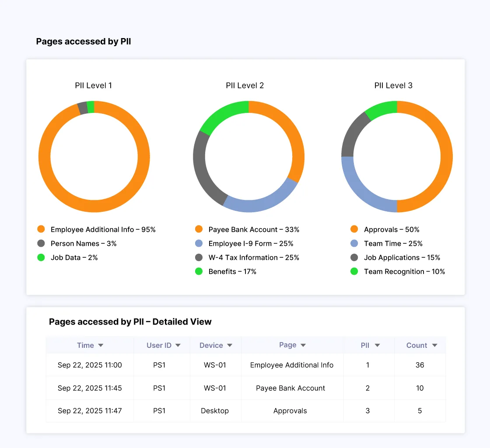Click the Pages accessed by PII heading
490x448 pixels.
83,41
